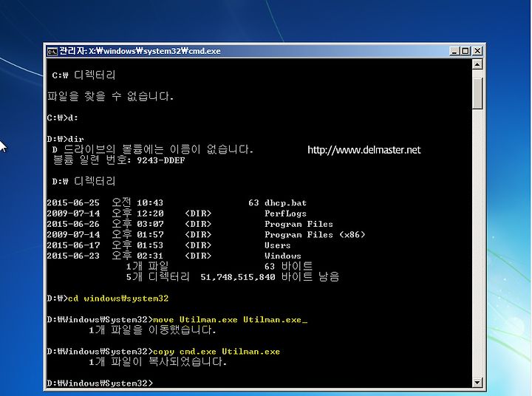Click the 2015-06-25 date entry
This screenshot has width=532, height=396.
coord(73,203)
